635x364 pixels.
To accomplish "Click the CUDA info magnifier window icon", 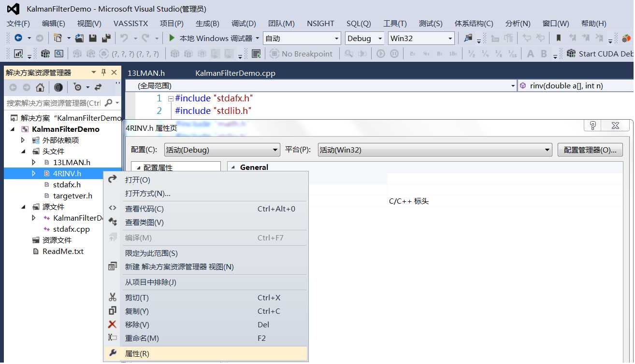I will pos(59,54).
